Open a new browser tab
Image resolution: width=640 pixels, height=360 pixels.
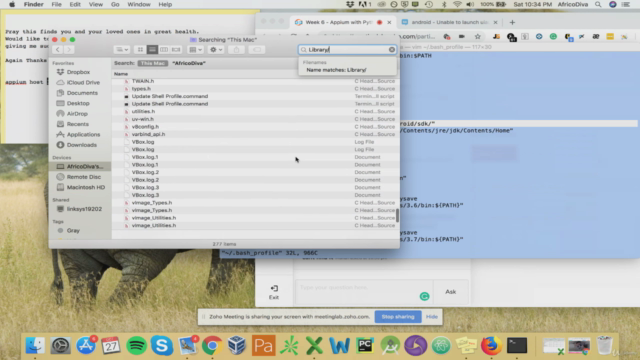tap(512, 22)
